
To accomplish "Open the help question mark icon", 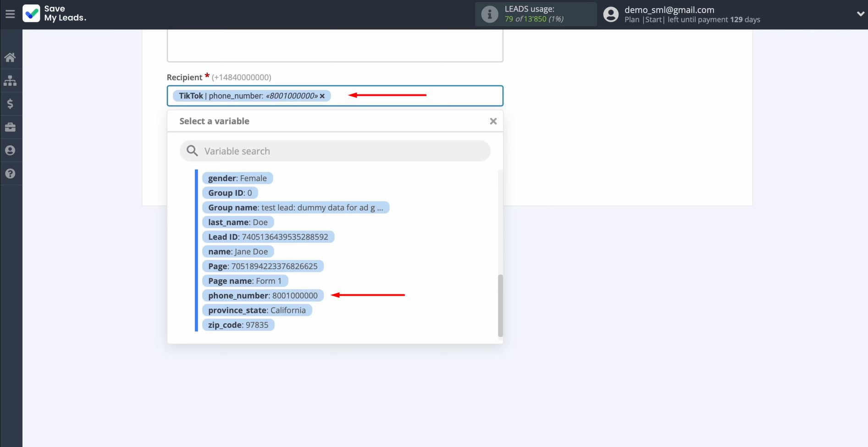I will point(10,174).
